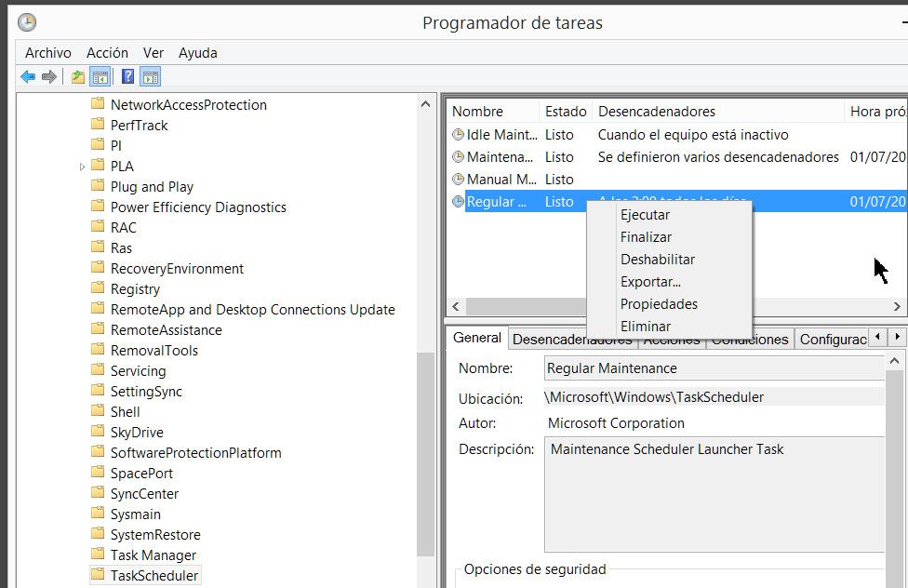The width and height of the screenshot is (908, 588).
Task: Click the blue Help question mark icon
Action: (128, 76)
